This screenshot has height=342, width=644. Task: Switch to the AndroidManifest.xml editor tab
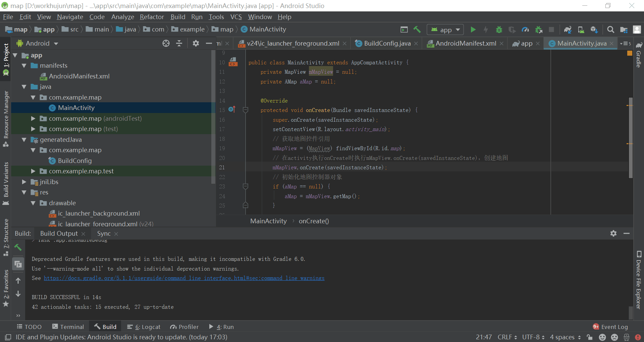click(466, 44)
